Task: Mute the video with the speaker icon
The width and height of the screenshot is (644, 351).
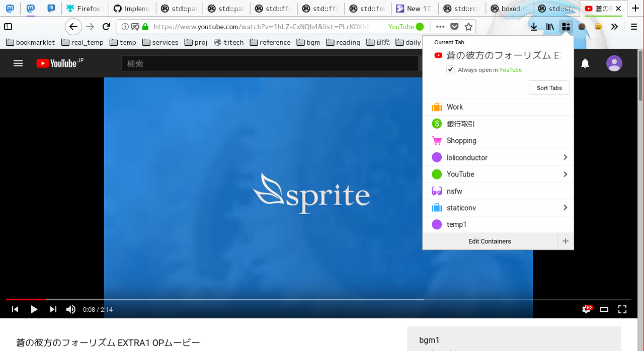Action: [x=71, y=309]
